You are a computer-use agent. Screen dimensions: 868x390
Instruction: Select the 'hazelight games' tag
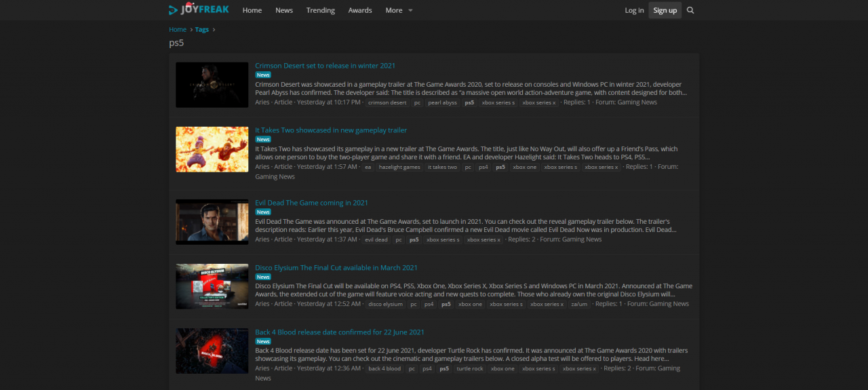(400, 167)
